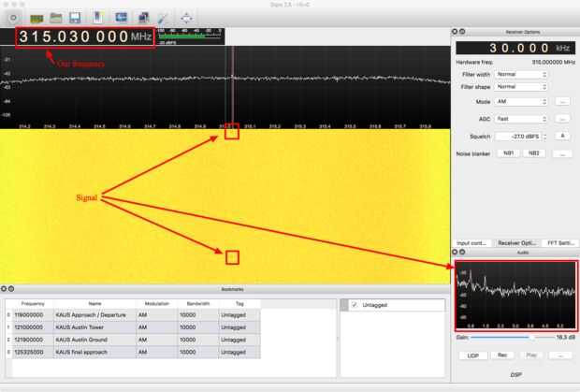This screenshot has width=580, height=392.
Task: Switch to the FFT Settings tab
Action: 560,243
